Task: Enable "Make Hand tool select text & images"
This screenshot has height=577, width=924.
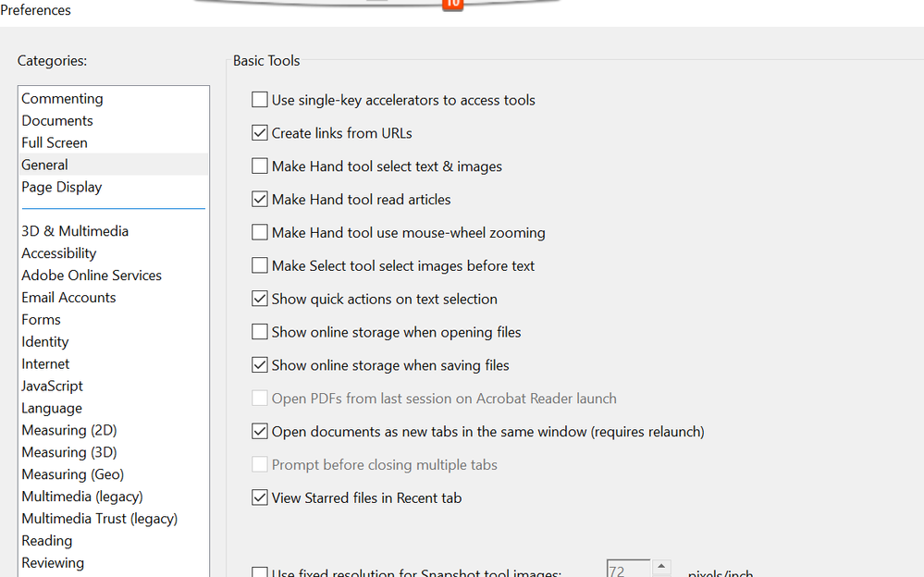Action: [260, 166]
